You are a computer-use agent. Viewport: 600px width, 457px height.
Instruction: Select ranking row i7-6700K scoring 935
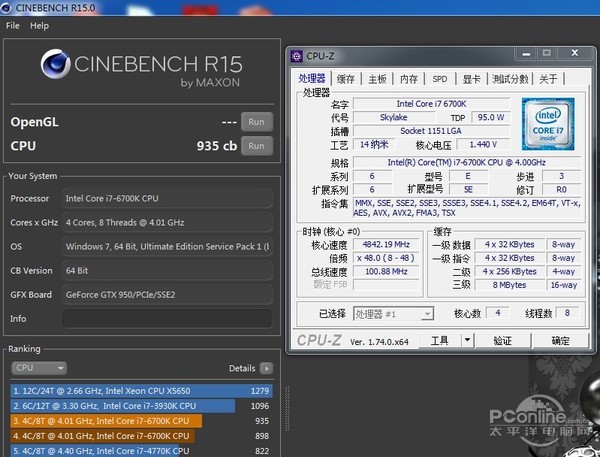click(141, 421)
